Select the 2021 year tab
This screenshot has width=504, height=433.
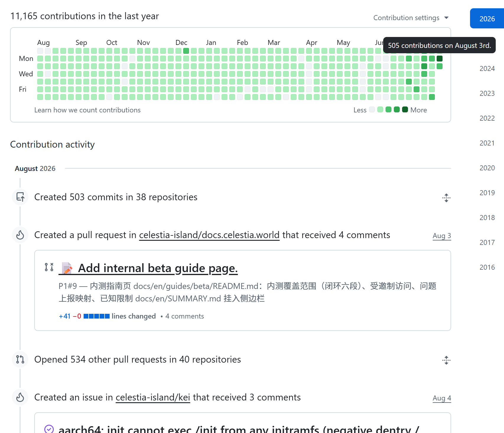487,143
